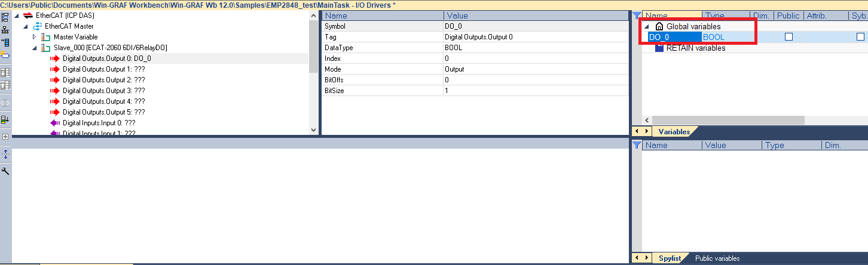Click the purple arrow icon for Input 0
Viewport: 868px width, 265px height.
55,123
